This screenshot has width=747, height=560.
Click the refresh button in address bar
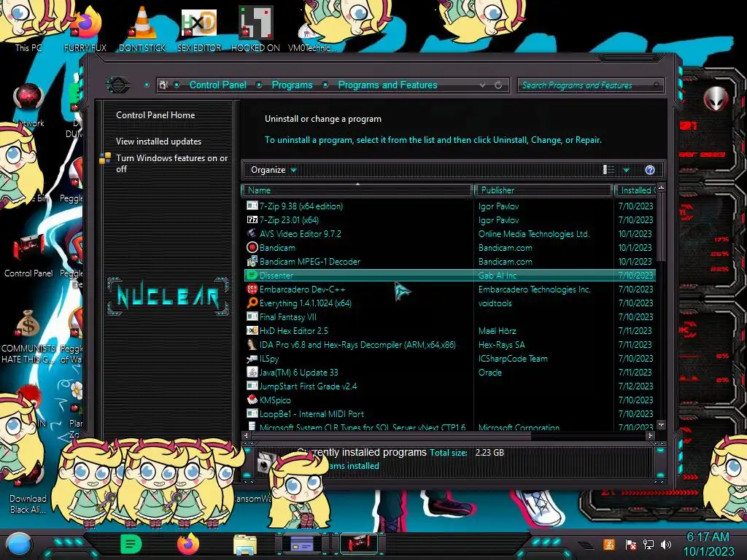point(498,85)
